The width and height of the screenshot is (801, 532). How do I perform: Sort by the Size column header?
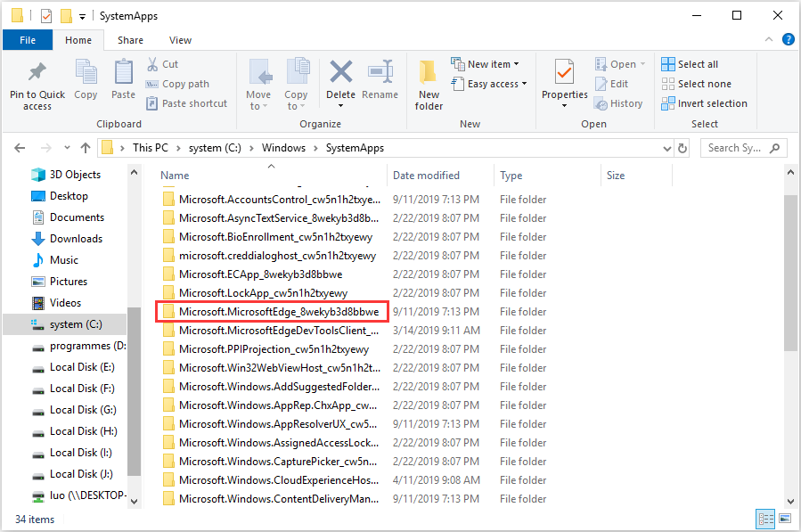tap(616, 176)
